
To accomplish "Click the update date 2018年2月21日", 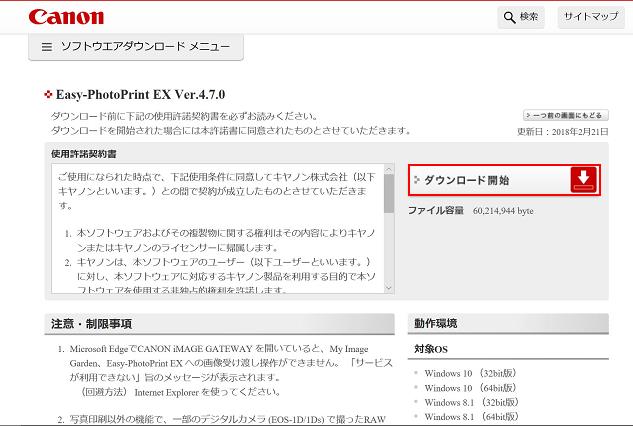I will 580,132.
